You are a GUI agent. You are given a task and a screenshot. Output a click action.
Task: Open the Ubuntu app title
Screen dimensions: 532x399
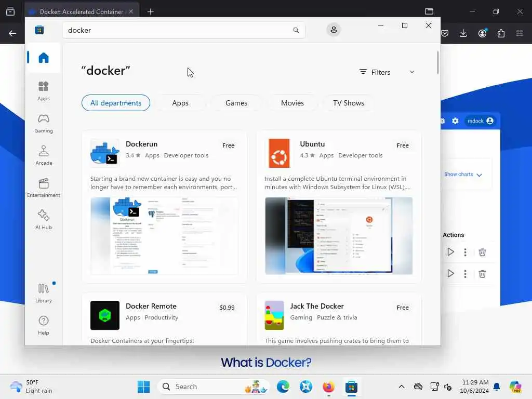click(312, 144)
